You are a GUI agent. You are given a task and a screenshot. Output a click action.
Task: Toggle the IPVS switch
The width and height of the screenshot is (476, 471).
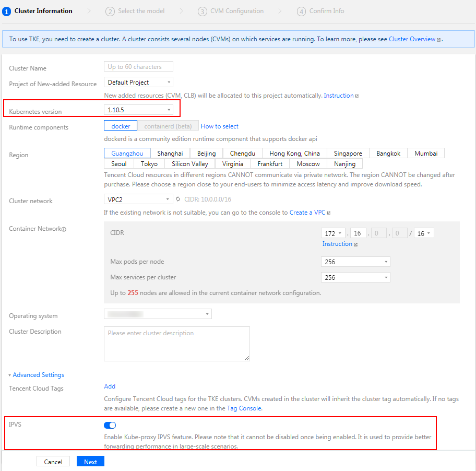pyautogui.click(x=110, y=425)
